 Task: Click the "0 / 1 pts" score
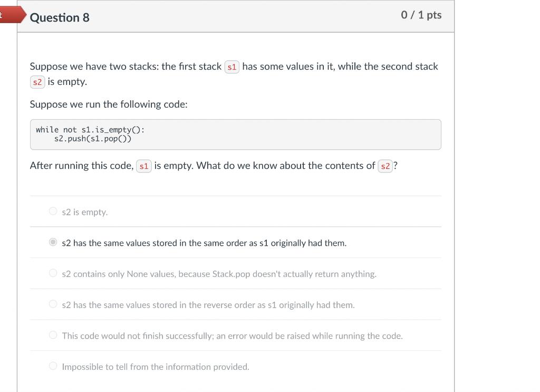[421, 15]
